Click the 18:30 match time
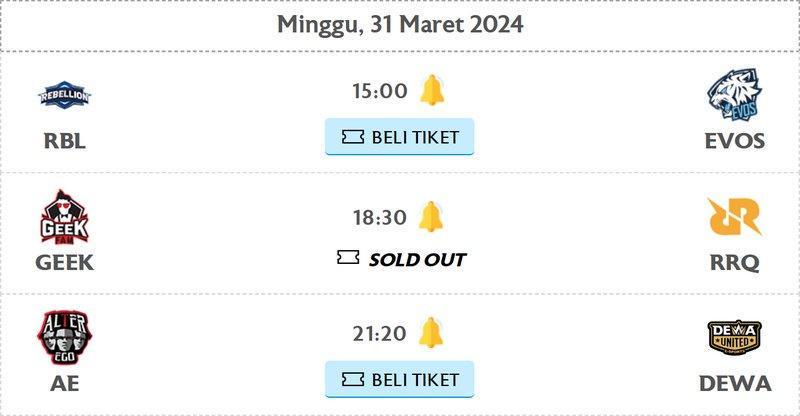Image resolution: width=800 pixels, height=416 pixels. (x=380, y=217)
